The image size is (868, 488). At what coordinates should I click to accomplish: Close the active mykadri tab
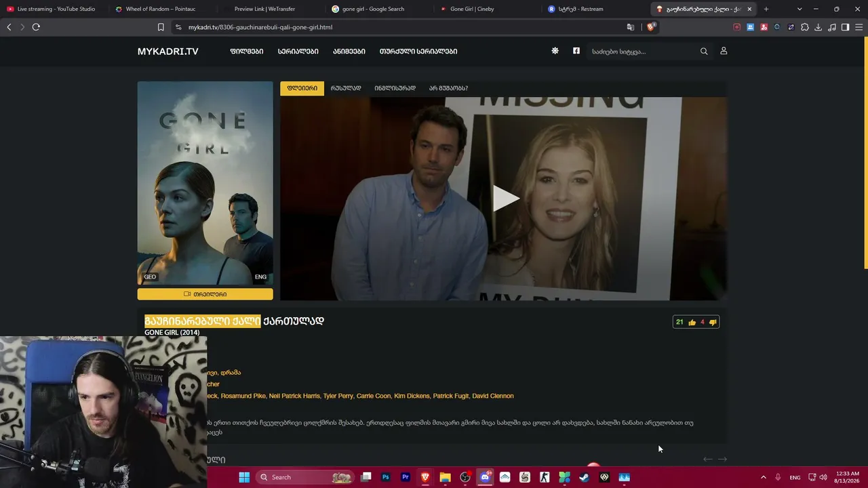(x=749, y=9)
